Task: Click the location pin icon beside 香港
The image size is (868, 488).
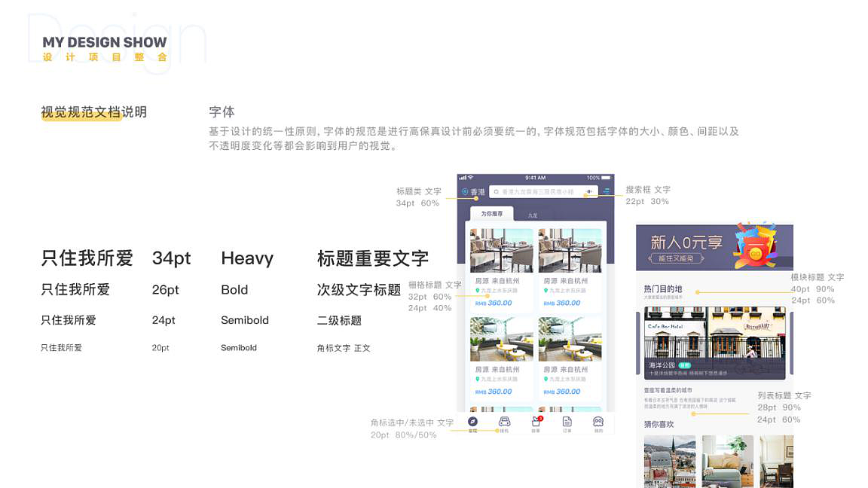Action: click(465, 191)
